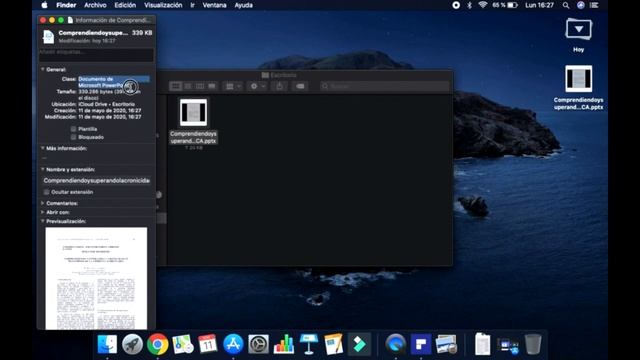Open the Ventana menu
This screenshot has width=640, height=360.
(214, 5)
